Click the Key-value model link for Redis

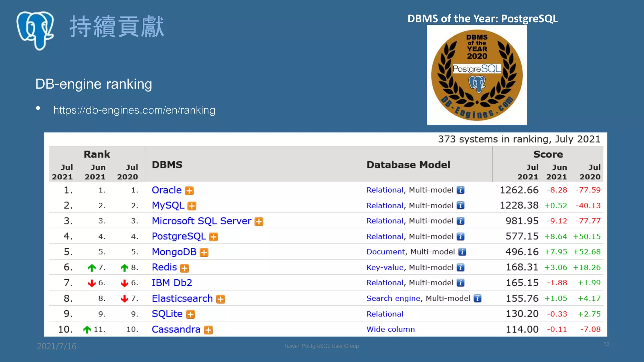(385, 267)
